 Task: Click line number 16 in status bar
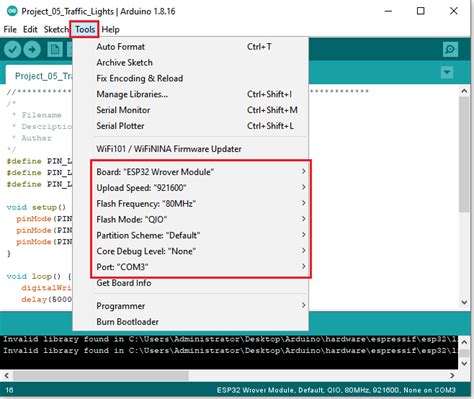[9, 390]
